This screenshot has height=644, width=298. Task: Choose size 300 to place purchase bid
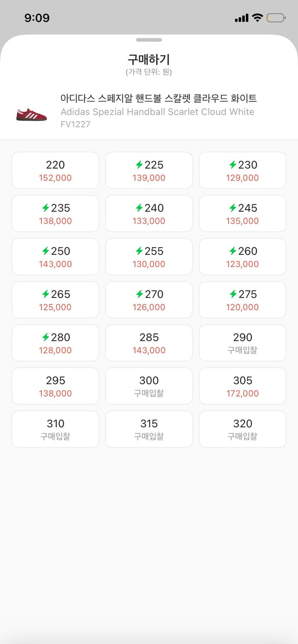point(149,386)
